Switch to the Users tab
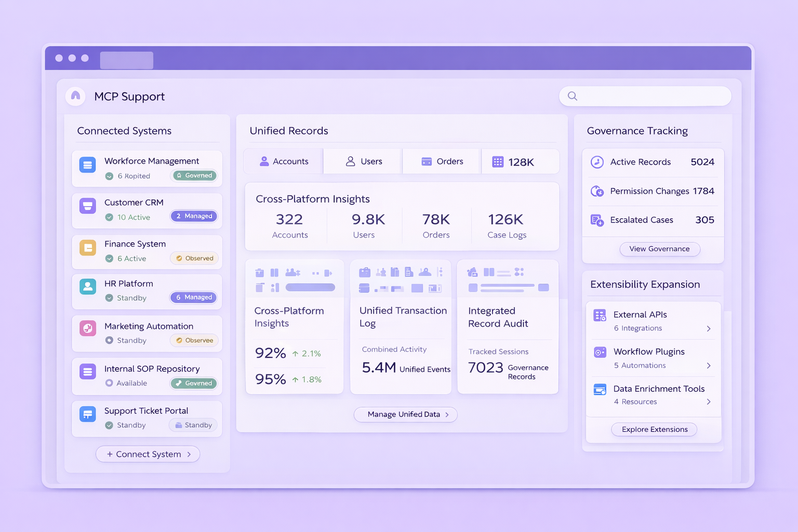The height and width of the screenshot is (532, 798). (364, 162)
